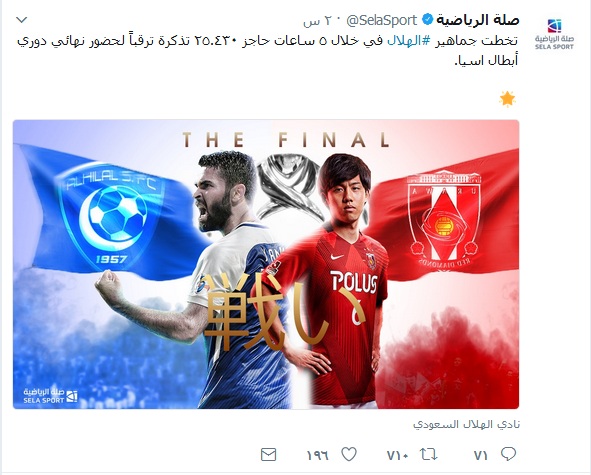
Task: Open direct message via the envelope icon
Action: point(268,455)
